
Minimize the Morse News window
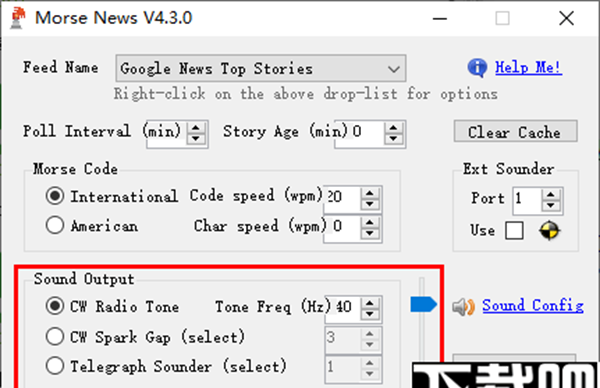tap(440, 18)
